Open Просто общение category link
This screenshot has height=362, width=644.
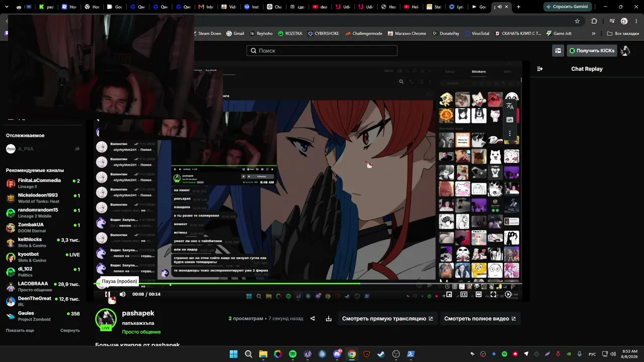(x=141, y=332)
